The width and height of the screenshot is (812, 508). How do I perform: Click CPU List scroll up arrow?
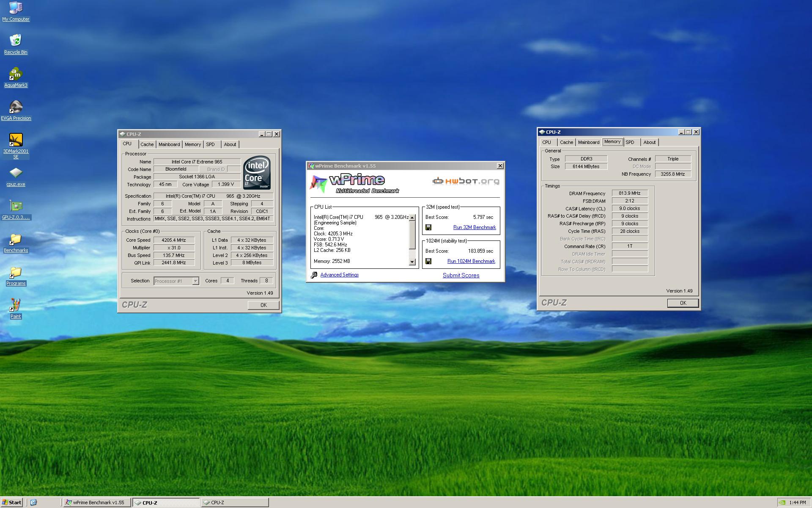412,218
